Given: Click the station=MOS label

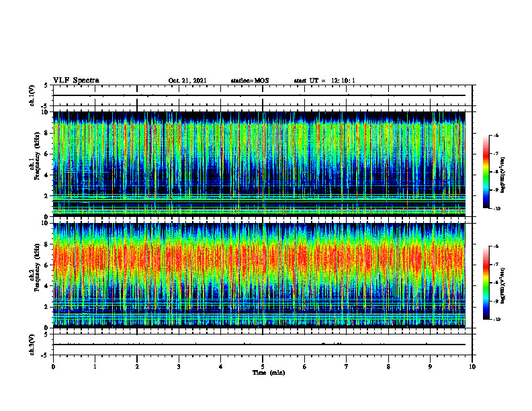Looking at the screenshot, I should tap(250, 81).
